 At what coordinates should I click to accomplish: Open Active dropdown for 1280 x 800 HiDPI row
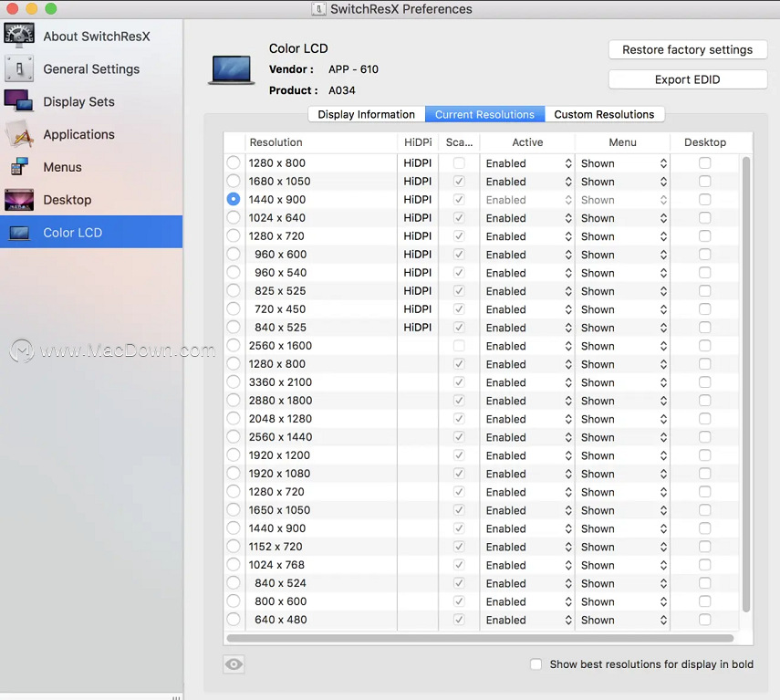coord(528,163)
